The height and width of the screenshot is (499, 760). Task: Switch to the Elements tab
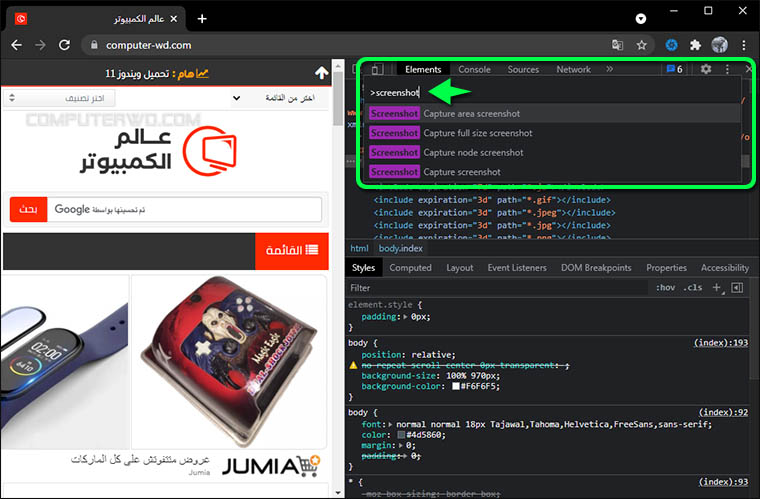pos(423,69)
